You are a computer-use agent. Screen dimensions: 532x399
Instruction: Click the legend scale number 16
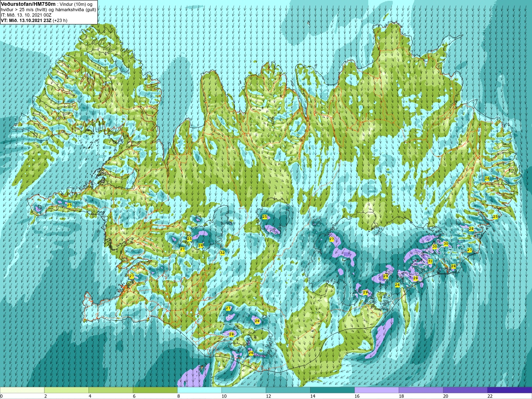357,397
